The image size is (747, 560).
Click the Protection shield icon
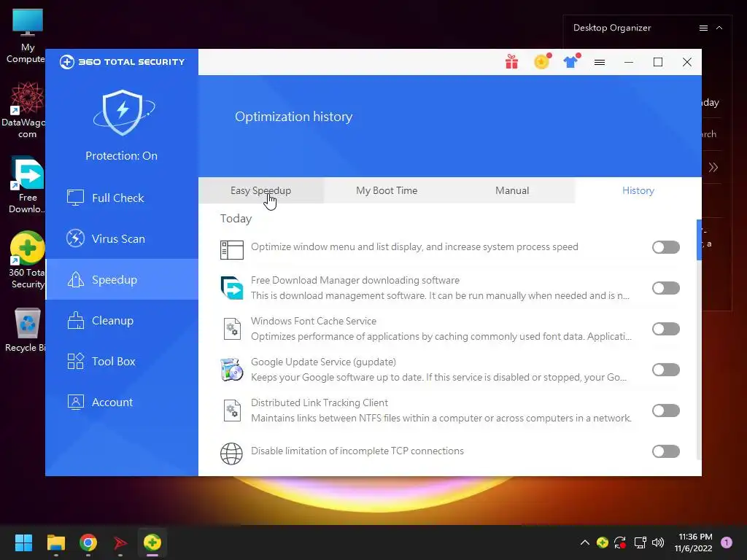(123, 113)
